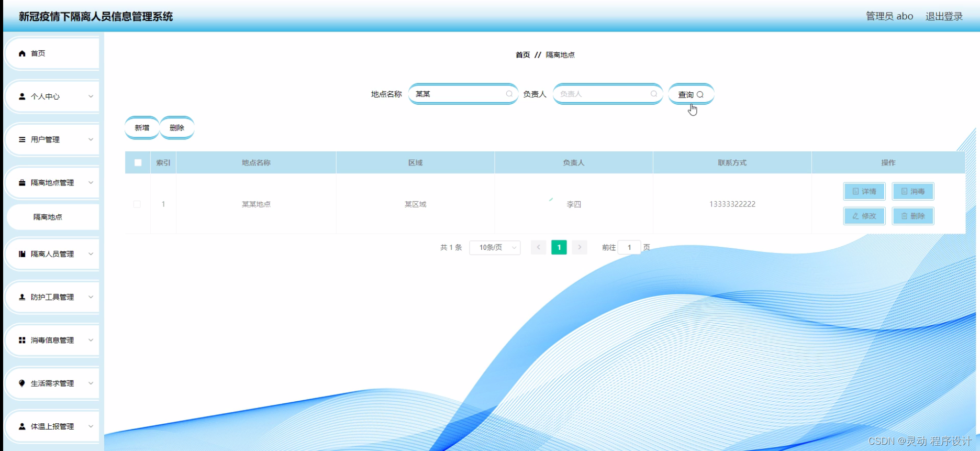This screenshot has height=451, width=980.
Task: Expand the 隔离人员管理 menu chevron
Action: coord(91,254)
